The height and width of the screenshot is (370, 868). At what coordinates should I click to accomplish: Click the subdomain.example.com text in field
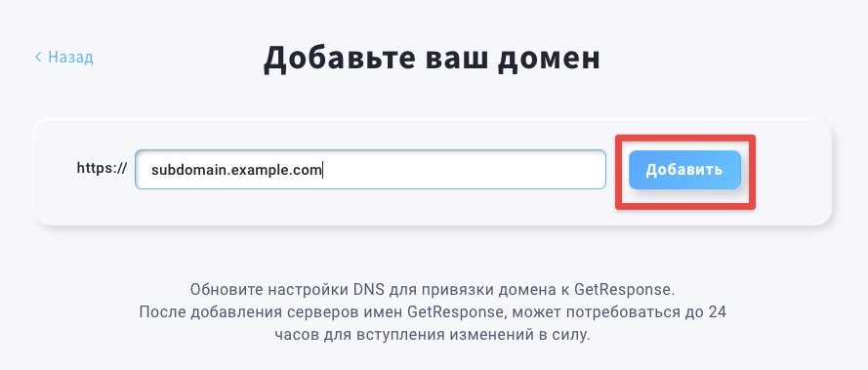[x=236, y=170]
